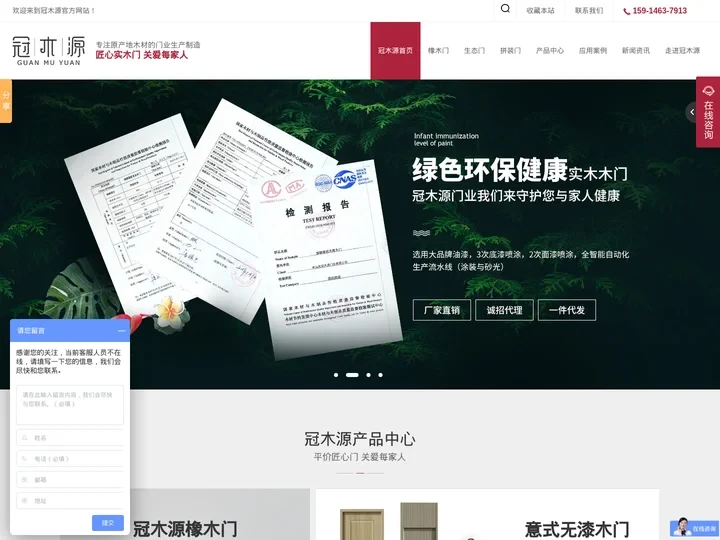Click the 欢迎来到冠木源官方网站 welcome text
This screenshot has width=720, height=540.
54,11
